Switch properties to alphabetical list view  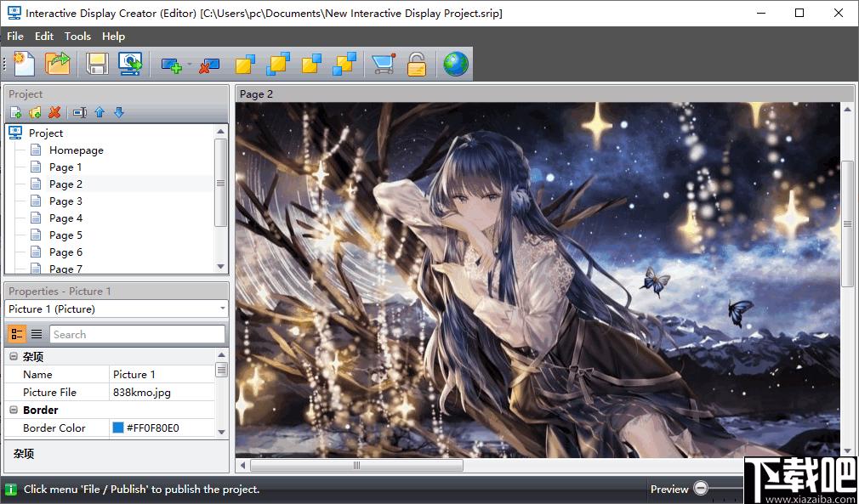tap(37, 334)
